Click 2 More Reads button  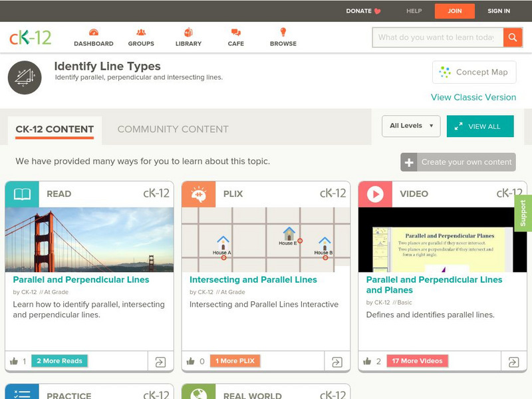(x=59, y=361)
